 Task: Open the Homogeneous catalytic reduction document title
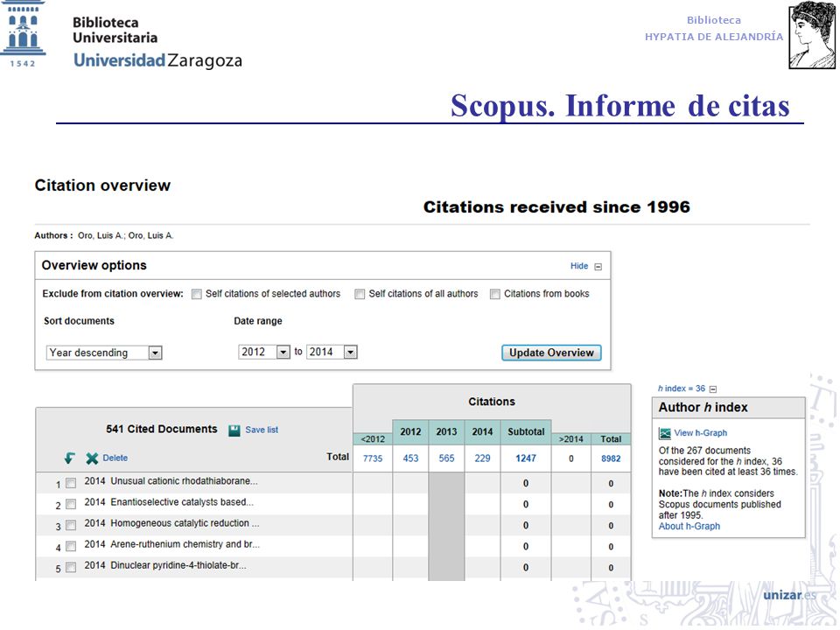tap(185, 523)
